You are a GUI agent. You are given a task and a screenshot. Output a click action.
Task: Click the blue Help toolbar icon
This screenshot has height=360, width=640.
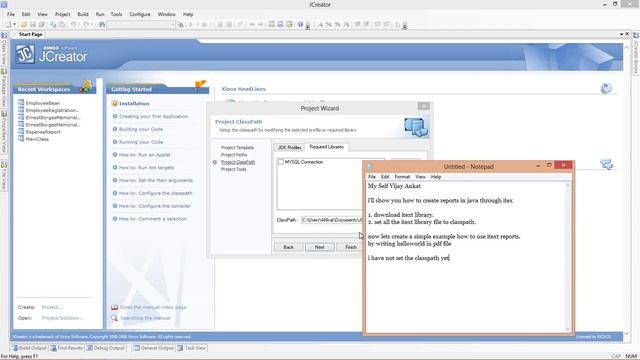pyautogui.click(x=300, y=24)
